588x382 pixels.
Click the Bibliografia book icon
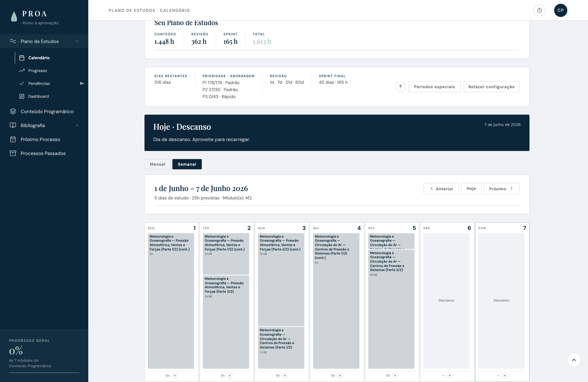(x=13, y=125)
